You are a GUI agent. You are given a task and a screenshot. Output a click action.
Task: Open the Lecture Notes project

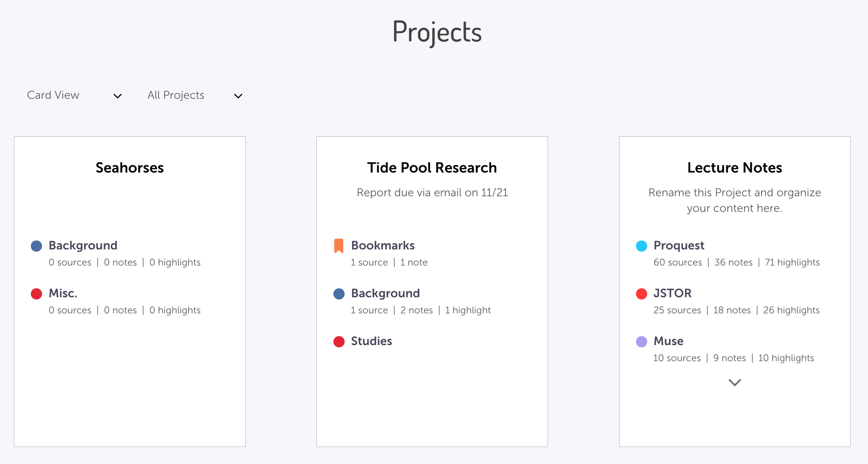tap(734, 168)
